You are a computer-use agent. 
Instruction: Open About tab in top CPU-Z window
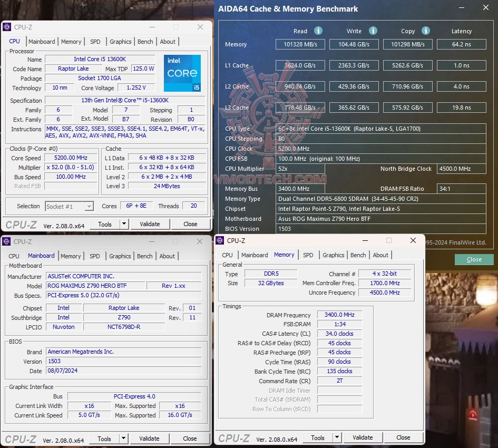click(x=168, y=42)
